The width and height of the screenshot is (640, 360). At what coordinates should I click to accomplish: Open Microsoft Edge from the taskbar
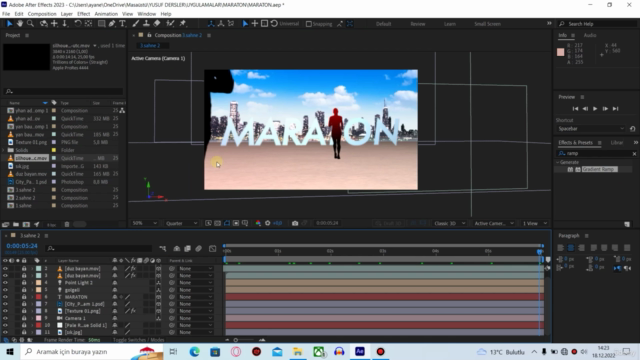click(194, 351)
